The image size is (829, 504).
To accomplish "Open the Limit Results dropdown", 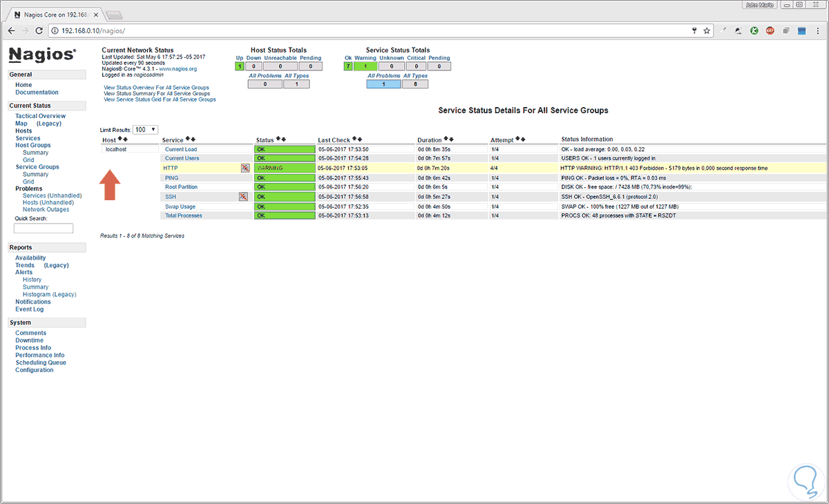I will click(x=145, y=129).
